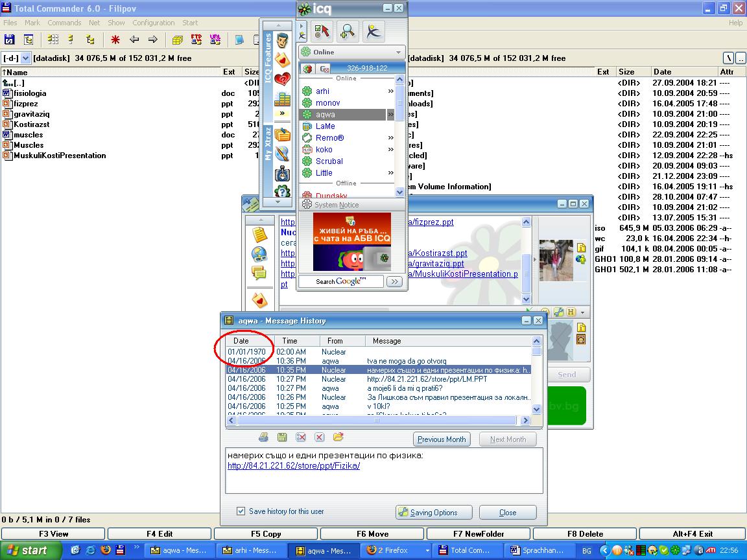747x560 pixels.
Task: Open the Mark menu
Action: [x=32, y=23]
